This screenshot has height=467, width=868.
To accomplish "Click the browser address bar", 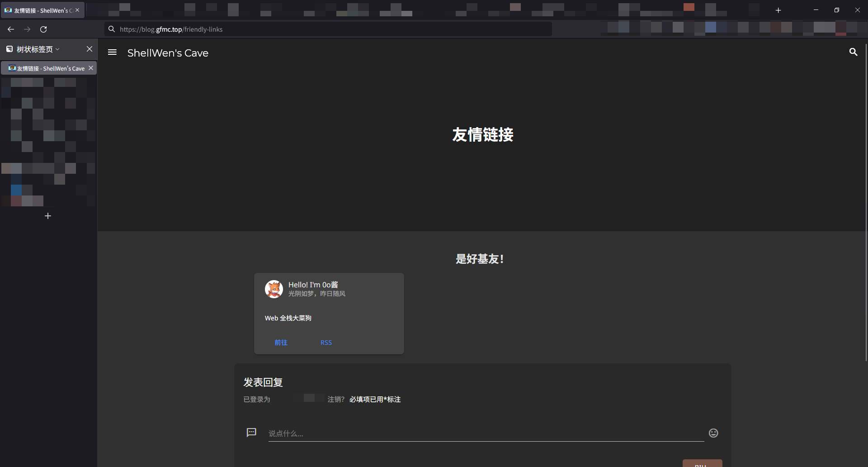I will tap(316, 29).
